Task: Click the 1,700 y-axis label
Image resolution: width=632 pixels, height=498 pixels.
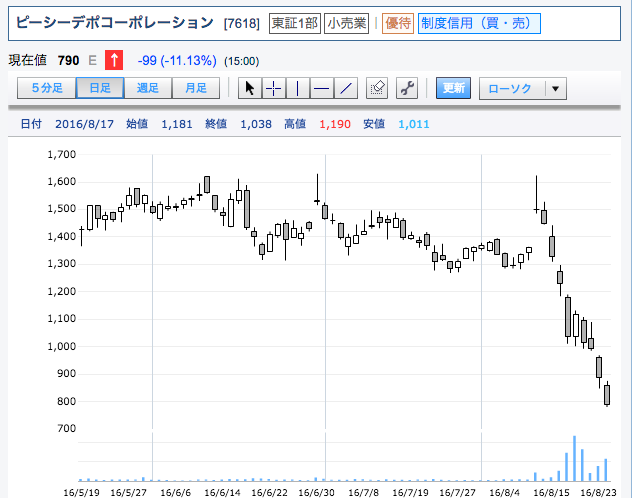Action: 62,154
